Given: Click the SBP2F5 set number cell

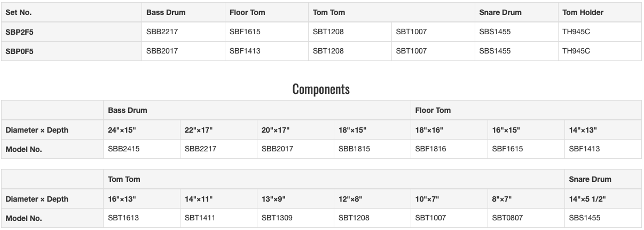Looking at the screenshot, I should 72,32.
